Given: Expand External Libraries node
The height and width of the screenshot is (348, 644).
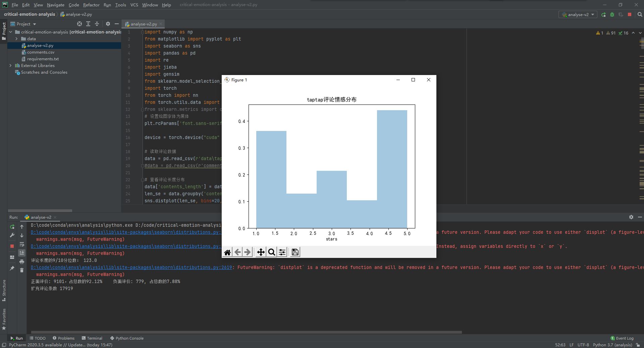Looking at the screenshot, I should [x=11, y=66].
